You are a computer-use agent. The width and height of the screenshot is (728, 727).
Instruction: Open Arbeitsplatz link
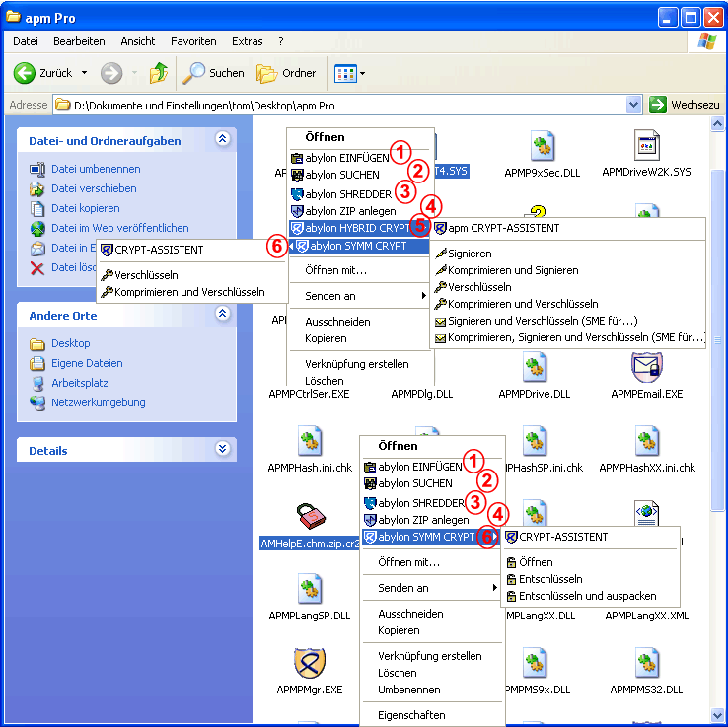(x=79, y=383)
